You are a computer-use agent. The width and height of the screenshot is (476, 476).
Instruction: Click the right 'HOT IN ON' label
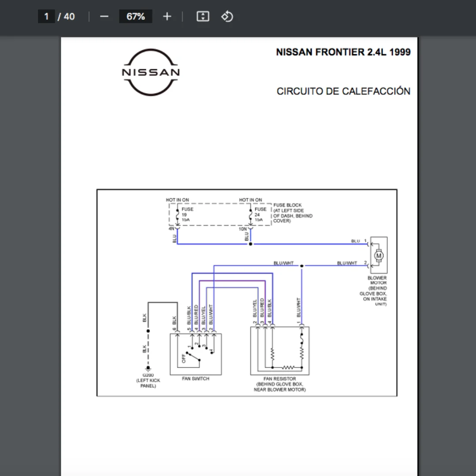pyautogui.click(x=250, y=200)
